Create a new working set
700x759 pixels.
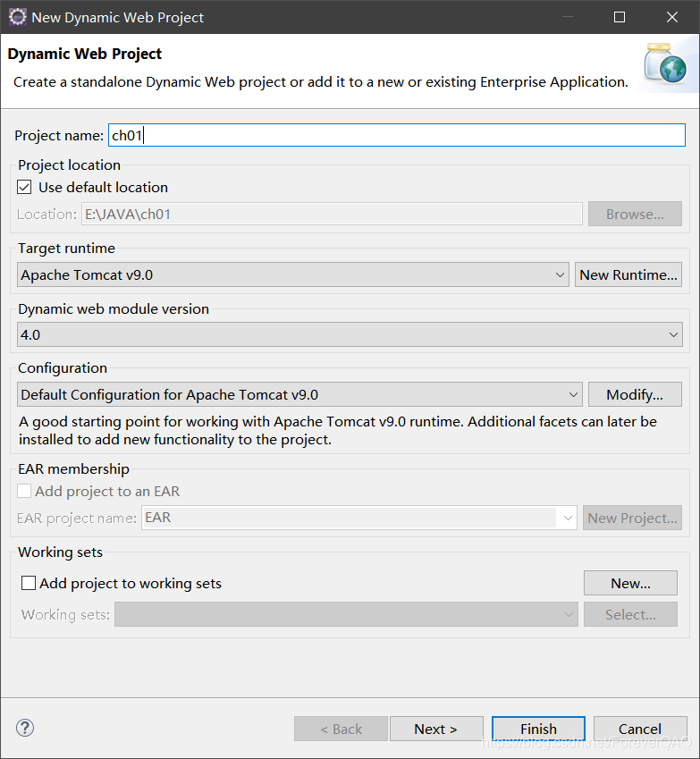coord(630,583)
